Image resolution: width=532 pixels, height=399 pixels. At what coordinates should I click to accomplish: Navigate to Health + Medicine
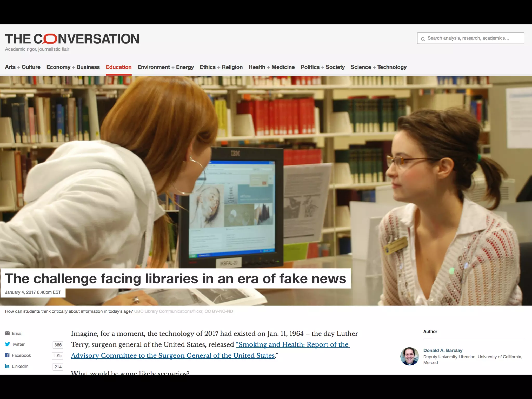[271, 67]
